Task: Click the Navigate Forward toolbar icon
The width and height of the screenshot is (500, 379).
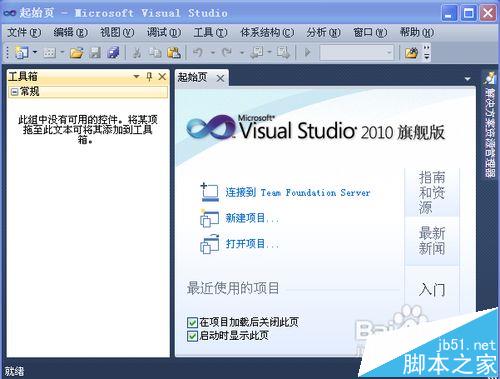Action: pyautogui.click(x=283, y=53)
